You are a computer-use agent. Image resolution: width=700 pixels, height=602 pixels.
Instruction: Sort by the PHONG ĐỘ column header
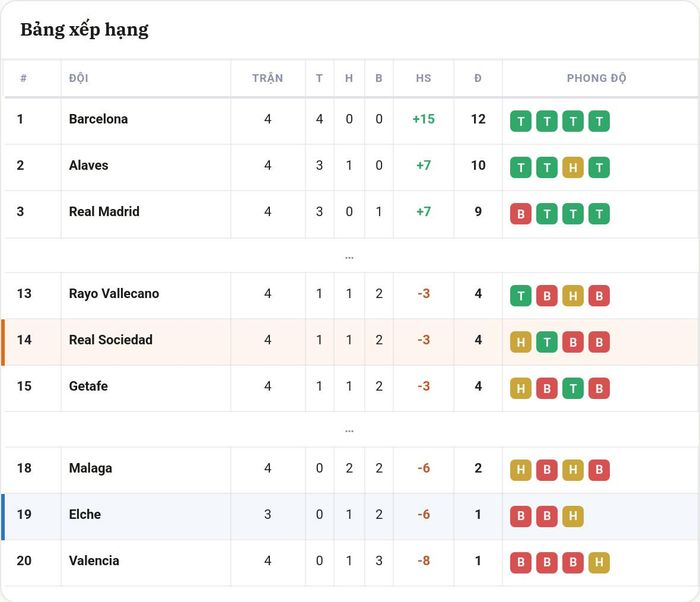coord(596,78)
